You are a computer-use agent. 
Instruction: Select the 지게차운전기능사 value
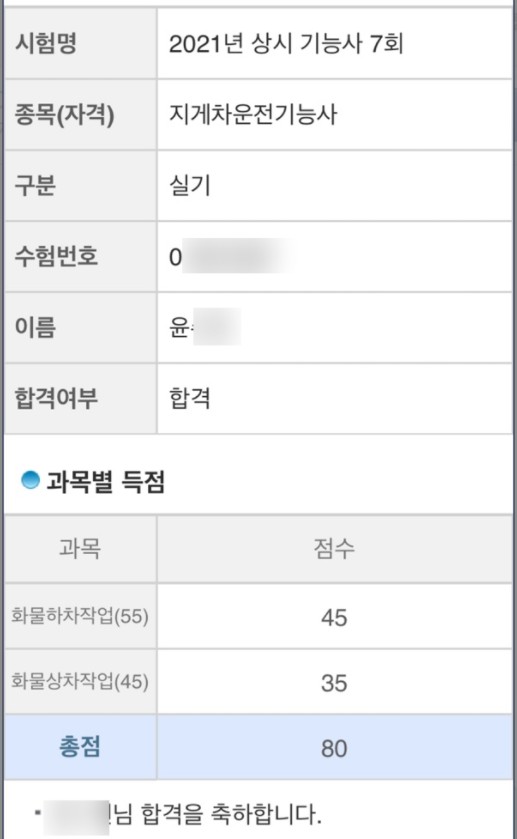(x=253, y=114)
